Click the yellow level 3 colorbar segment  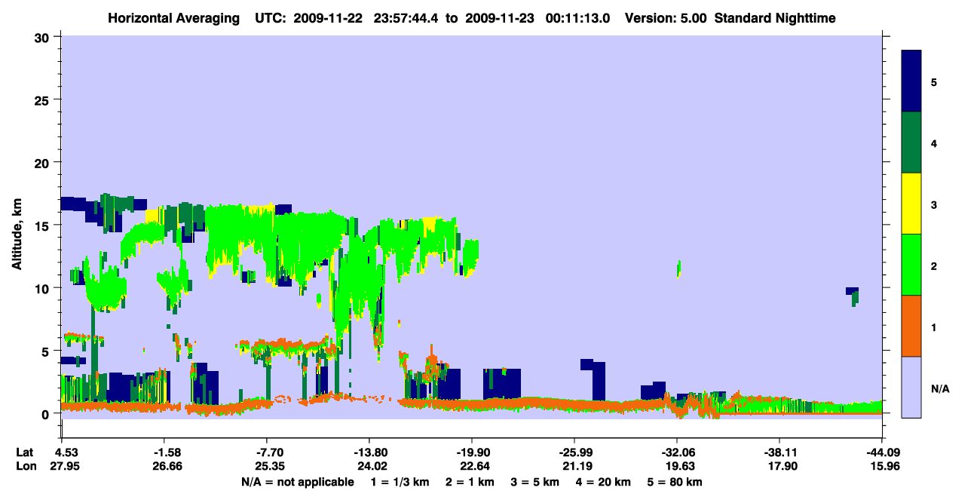tap(911, 204)
